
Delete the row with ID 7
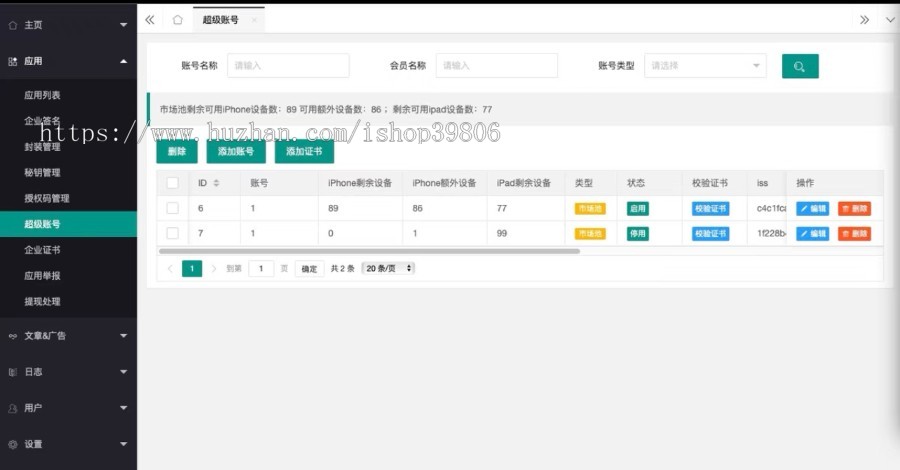point(854,234)
